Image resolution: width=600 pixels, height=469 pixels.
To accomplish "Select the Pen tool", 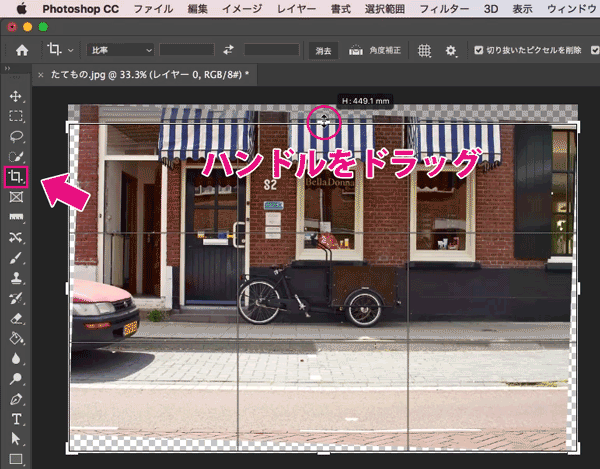I will pos(16,399).
